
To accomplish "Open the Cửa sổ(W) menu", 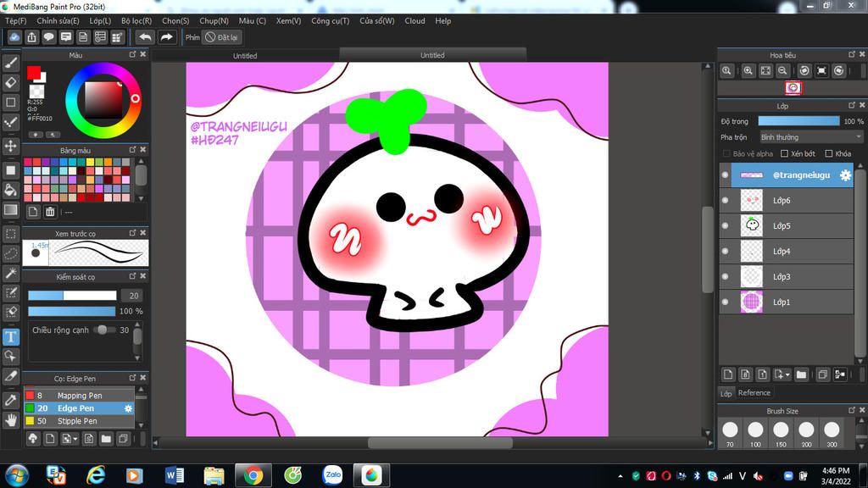I will point(377,21).
